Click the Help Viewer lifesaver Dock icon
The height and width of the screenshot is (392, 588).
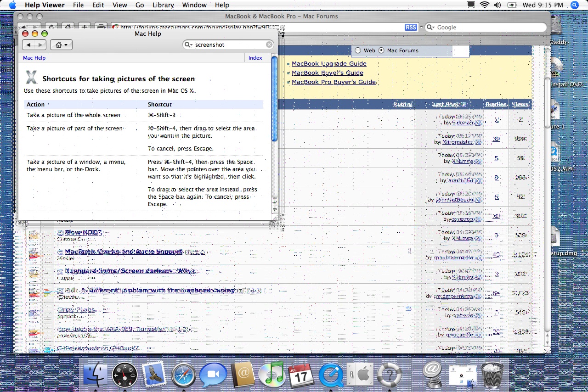coord(389,375)
